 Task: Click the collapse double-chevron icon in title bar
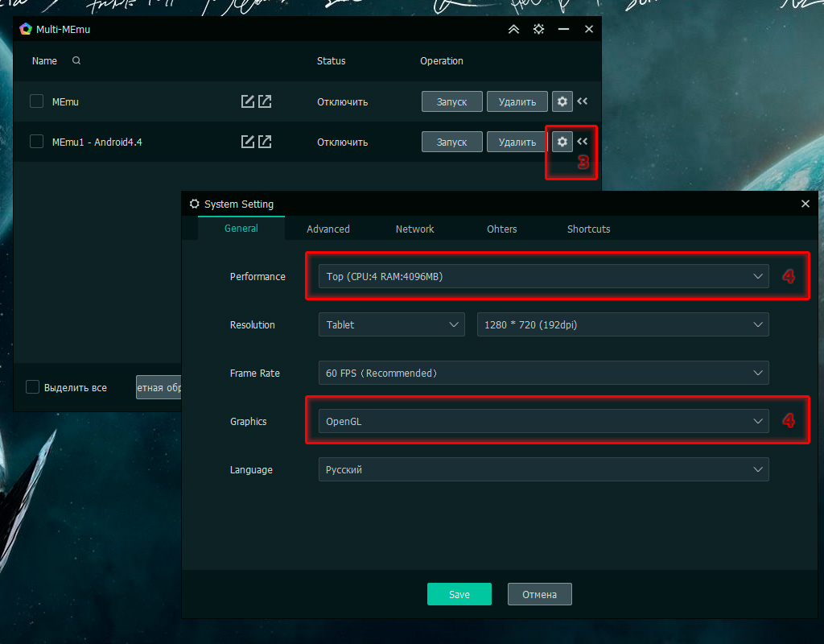[513, 30]
